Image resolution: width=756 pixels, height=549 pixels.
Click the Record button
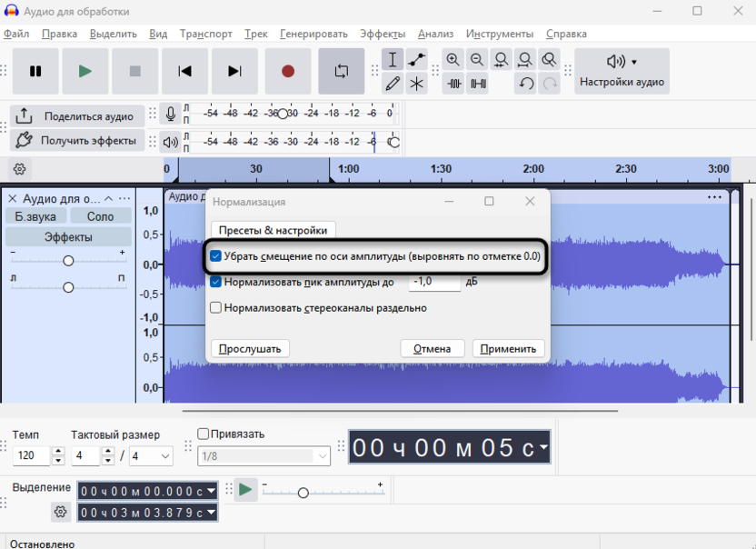coord(288,71)
